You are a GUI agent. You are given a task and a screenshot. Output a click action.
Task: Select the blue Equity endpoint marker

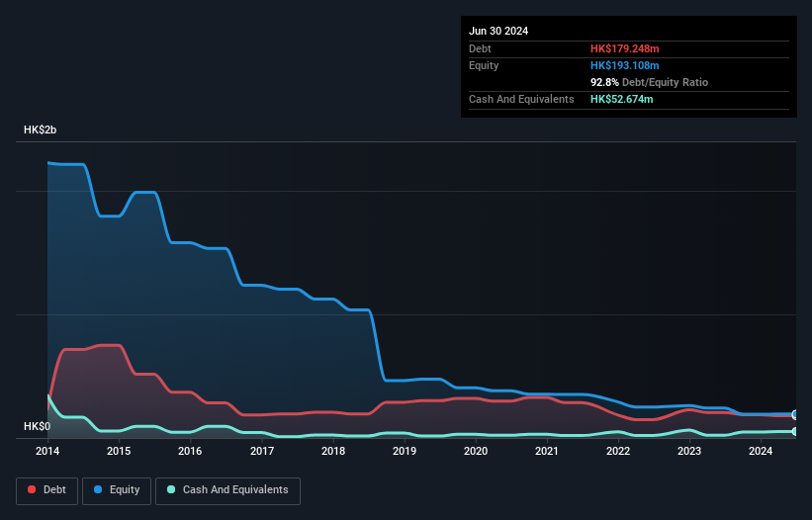(795, 414)
